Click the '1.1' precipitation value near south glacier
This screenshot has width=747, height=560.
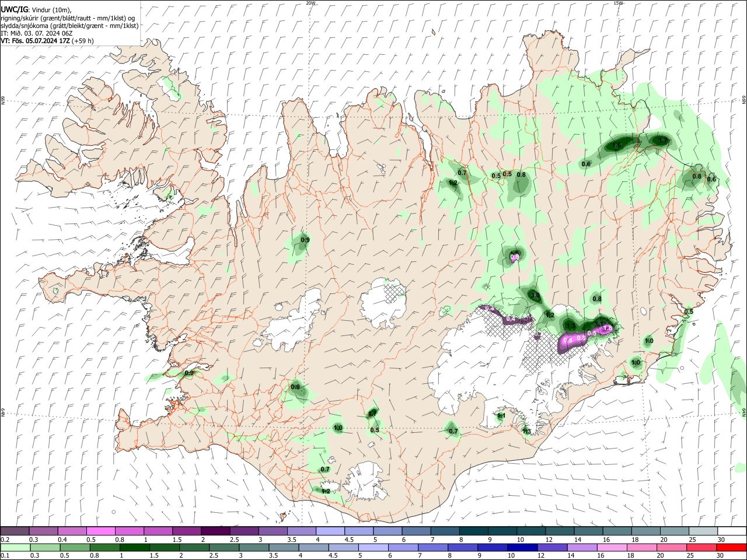(501, 416)
